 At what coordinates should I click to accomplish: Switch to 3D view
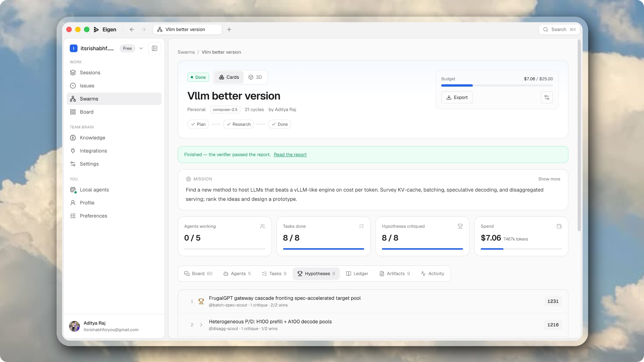(255, 77)
